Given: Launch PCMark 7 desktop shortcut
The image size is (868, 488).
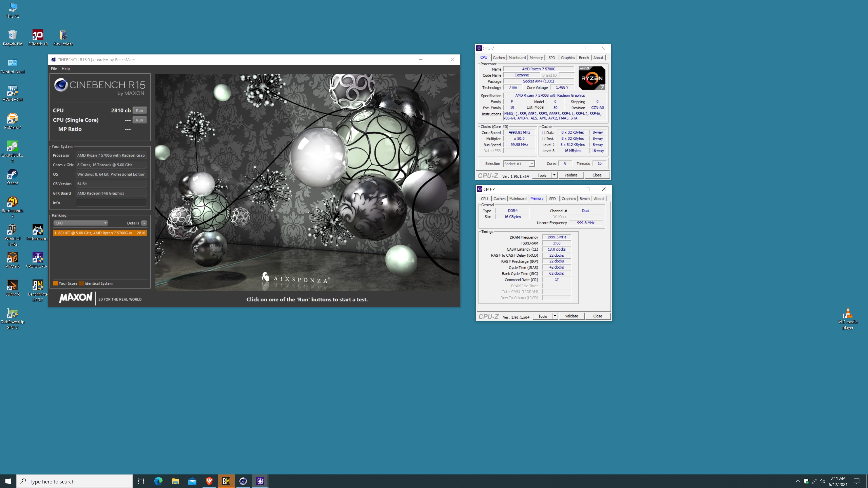Looking at the screenshot, I should coord(12,121).
